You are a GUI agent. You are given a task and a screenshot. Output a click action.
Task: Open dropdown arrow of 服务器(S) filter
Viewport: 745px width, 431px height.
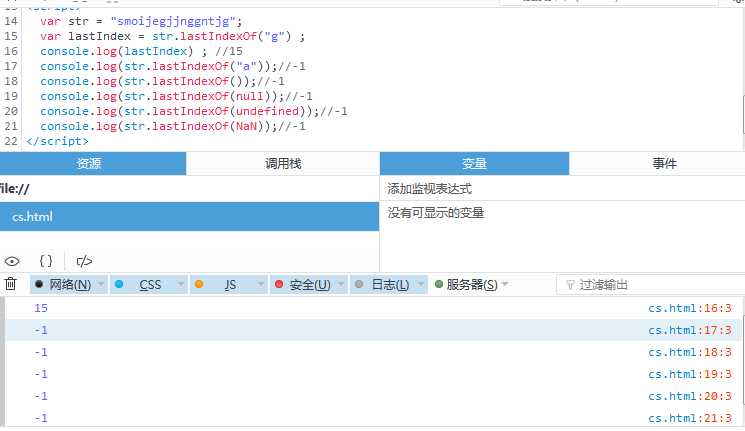505,284
